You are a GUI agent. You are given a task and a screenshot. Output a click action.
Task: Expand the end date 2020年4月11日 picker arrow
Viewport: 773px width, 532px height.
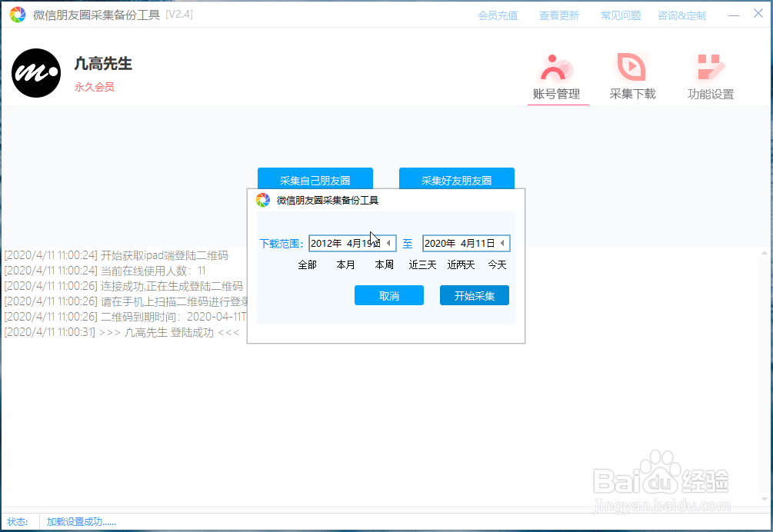point(502,243)
